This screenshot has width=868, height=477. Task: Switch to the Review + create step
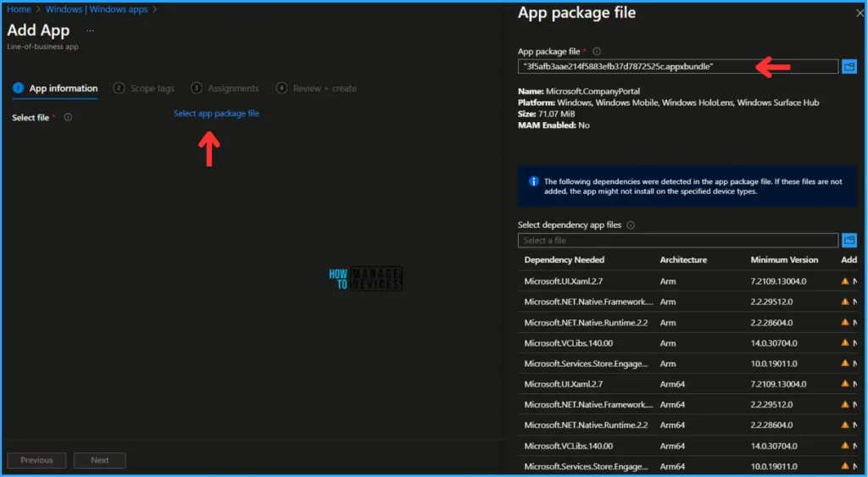click(317, 89)
